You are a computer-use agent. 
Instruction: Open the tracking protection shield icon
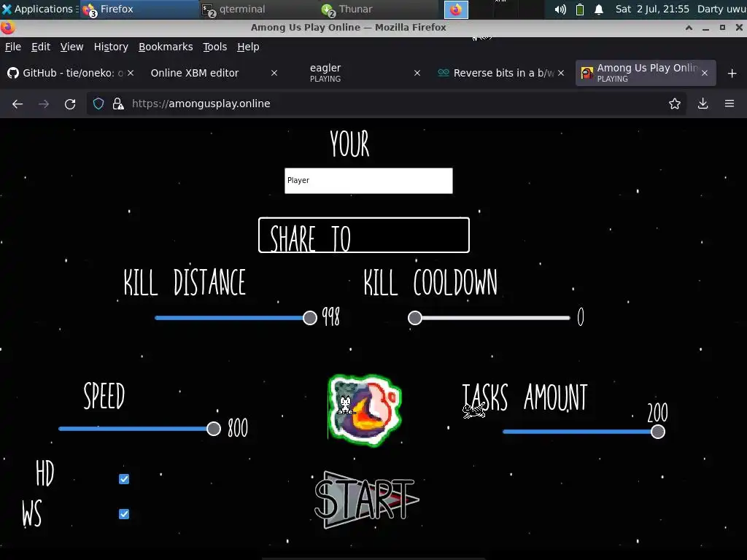(x=98, y=104)
